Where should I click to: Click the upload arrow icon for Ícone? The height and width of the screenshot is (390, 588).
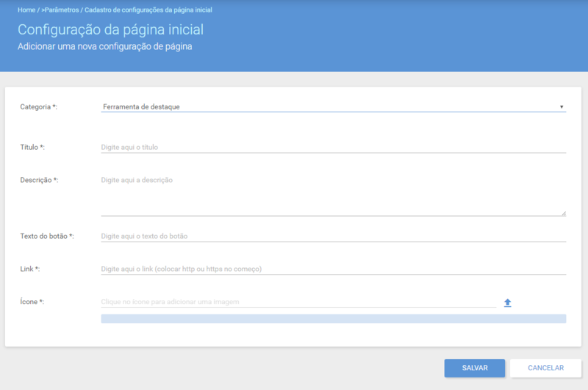[x=507, y=303]
